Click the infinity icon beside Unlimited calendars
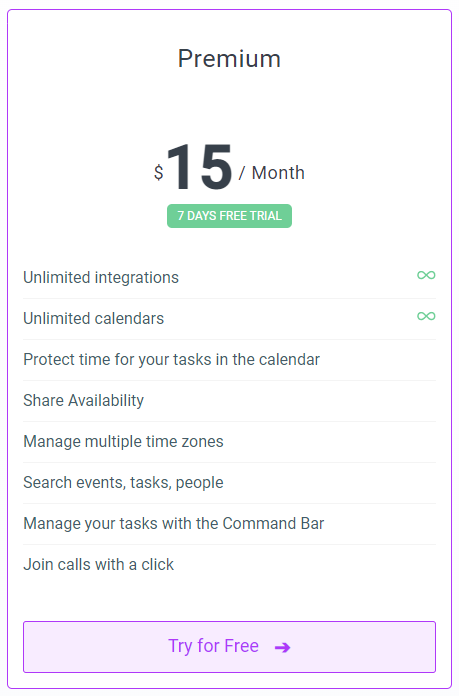459x696 pixels. pos(426,316)
